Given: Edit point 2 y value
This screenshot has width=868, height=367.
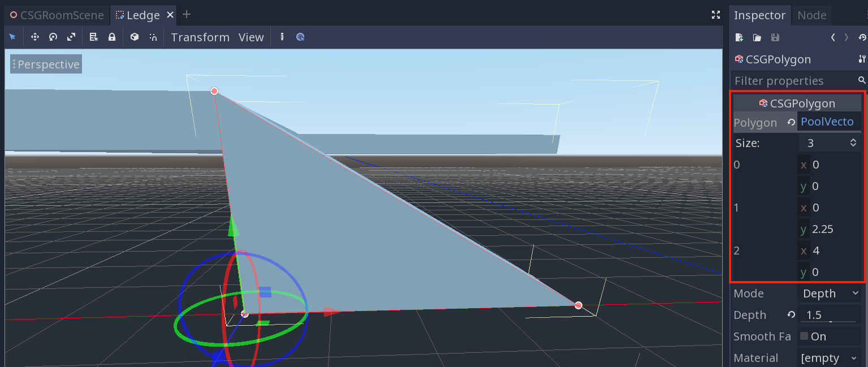Looking at the screenshot, I should pos(830,272).
